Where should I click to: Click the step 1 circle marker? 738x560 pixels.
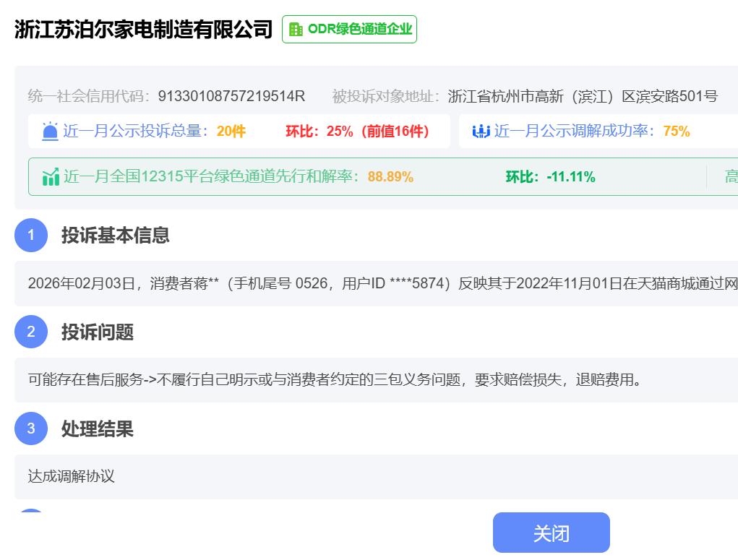31,236
